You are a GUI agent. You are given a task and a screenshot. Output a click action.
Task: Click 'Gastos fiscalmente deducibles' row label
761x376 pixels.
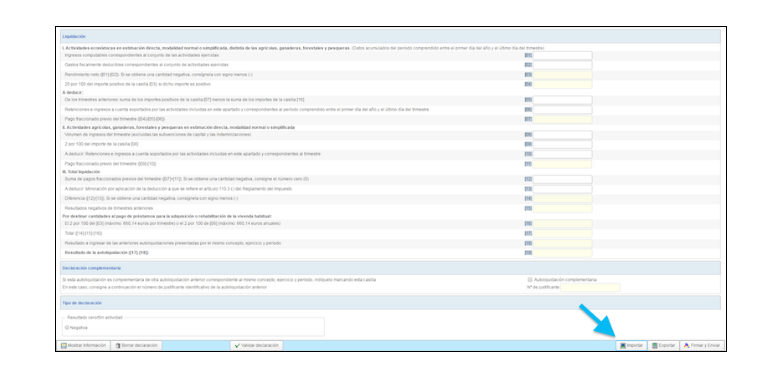click(147, 65)
